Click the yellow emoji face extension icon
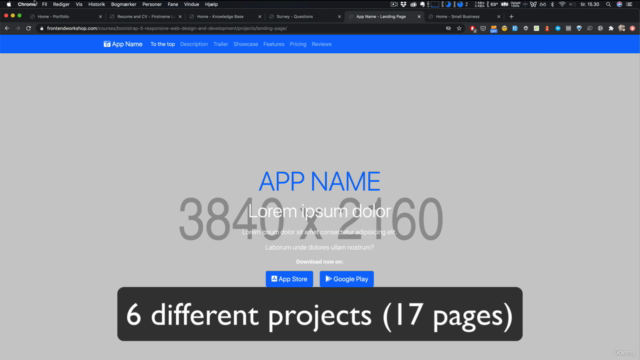Image resolution: width=640 pixels, height=360 pixels. [x=504, y=28]
